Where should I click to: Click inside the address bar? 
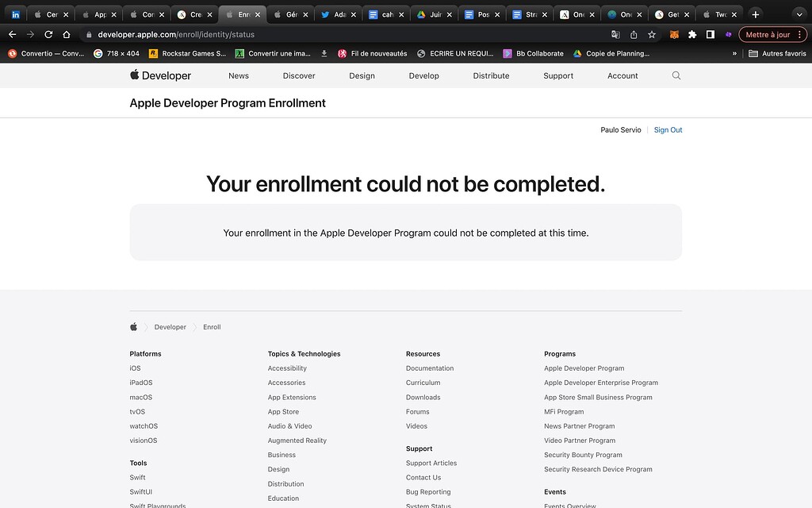click(x=238, y=34)
